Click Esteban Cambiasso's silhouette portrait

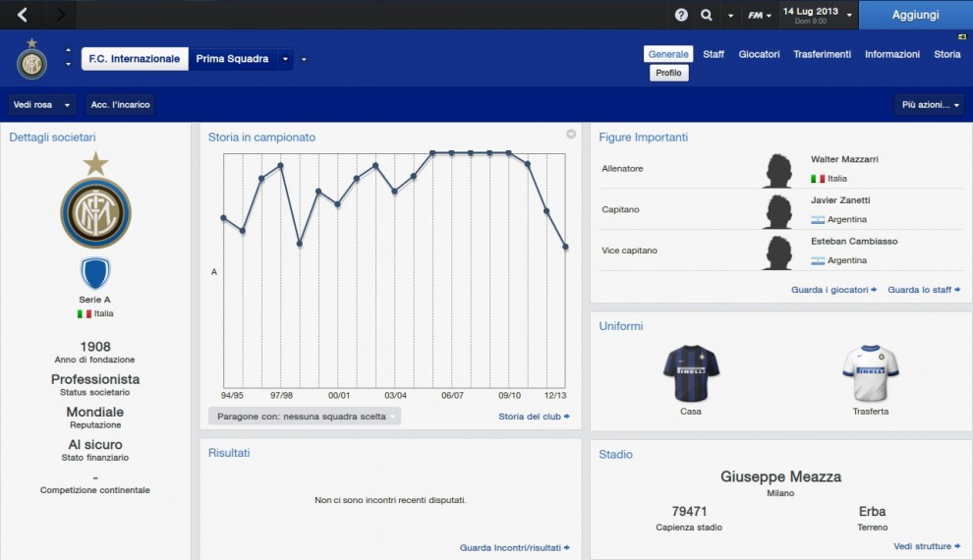point(778,252)
